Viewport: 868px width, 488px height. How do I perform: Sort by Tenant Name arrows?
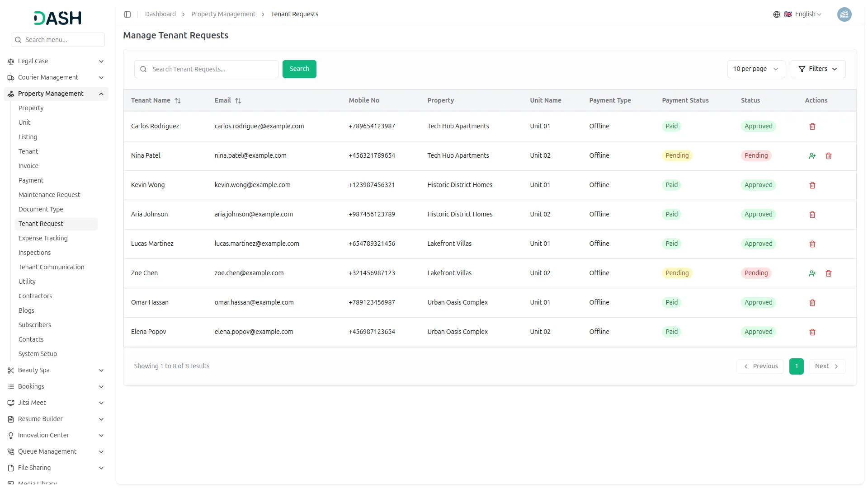pos(178,101)
